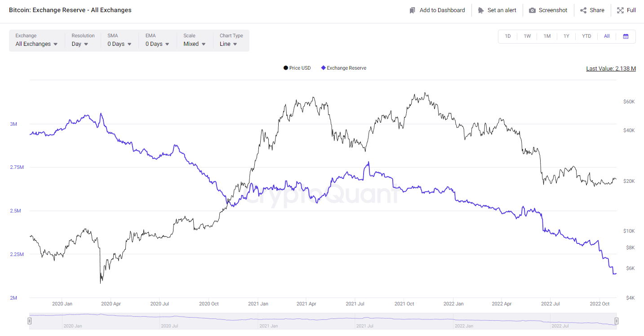
Task: Expand the Resolution Day dropdown
Action: point(80,44)
